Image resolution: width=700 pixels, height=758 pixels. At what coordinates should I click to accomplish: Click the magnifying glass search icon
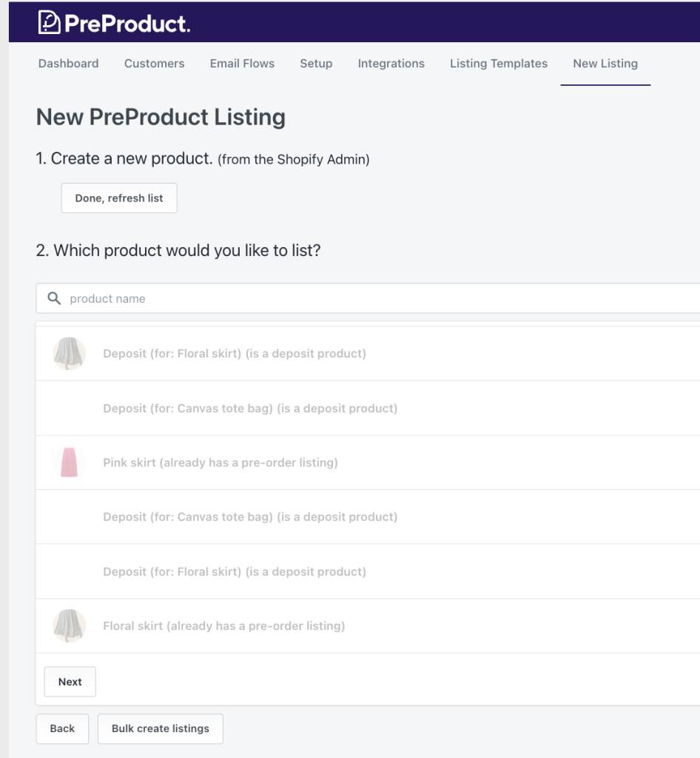(53, 298)
